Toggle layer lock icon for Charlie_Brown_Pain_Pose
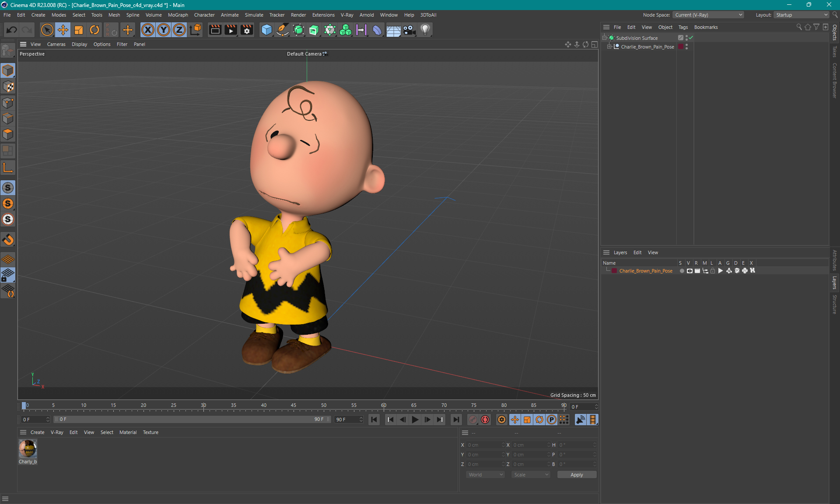 click(713, 271)
